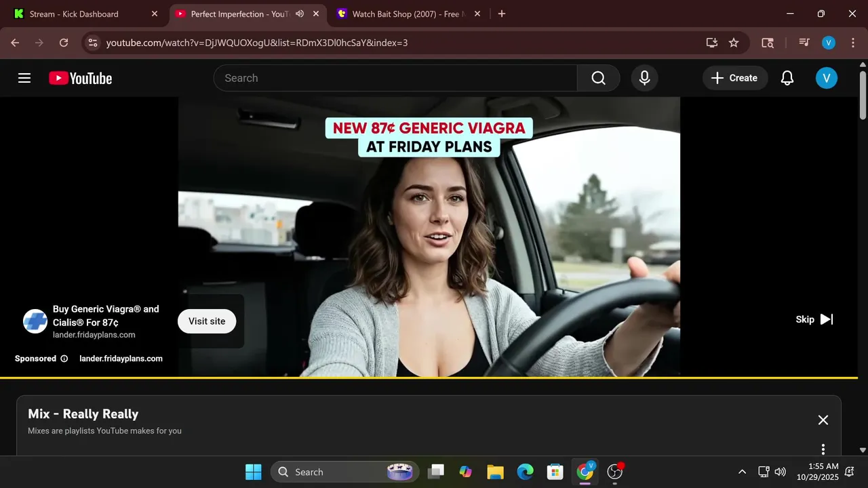Go to the YouTube home logo
The width and height of the screenshot is (868, 488).
point(80,78)
